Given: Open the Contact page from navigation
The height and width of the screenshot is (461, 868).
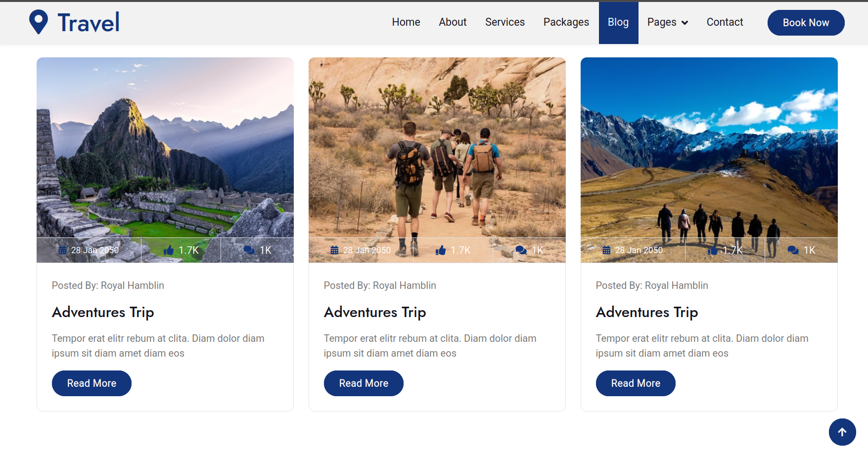Looking at the screenshot, I should point(725,22).
